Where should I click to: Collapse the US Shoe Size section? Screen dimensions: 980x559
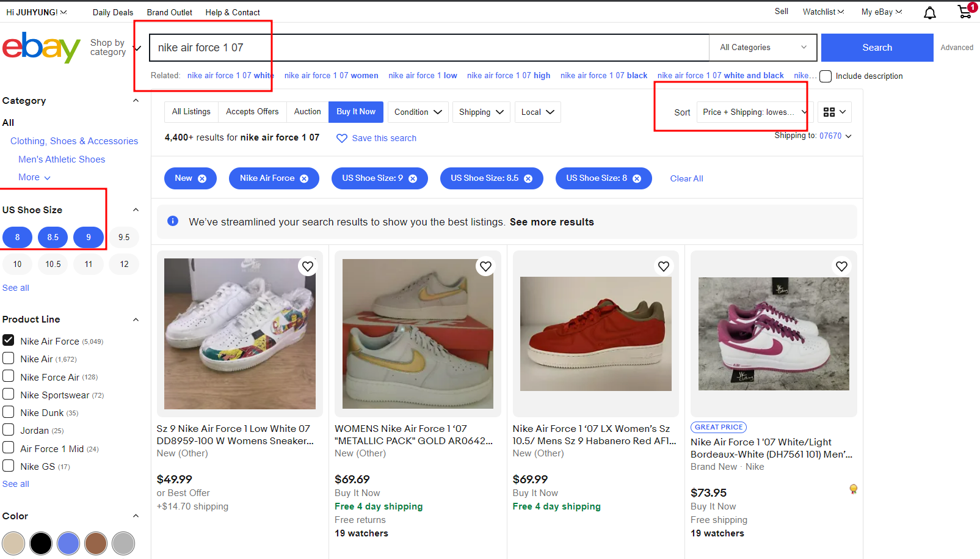136,210
